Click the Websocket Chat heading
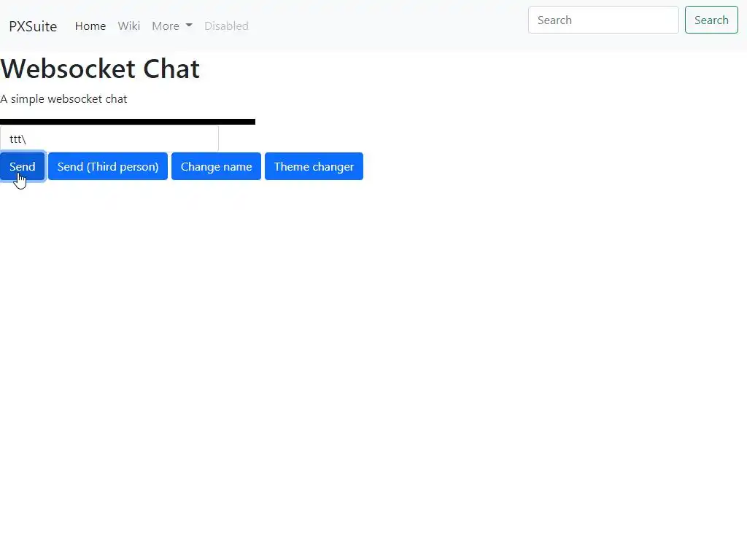The width and height of the screenshot is (747, 560). pos(100,69)
